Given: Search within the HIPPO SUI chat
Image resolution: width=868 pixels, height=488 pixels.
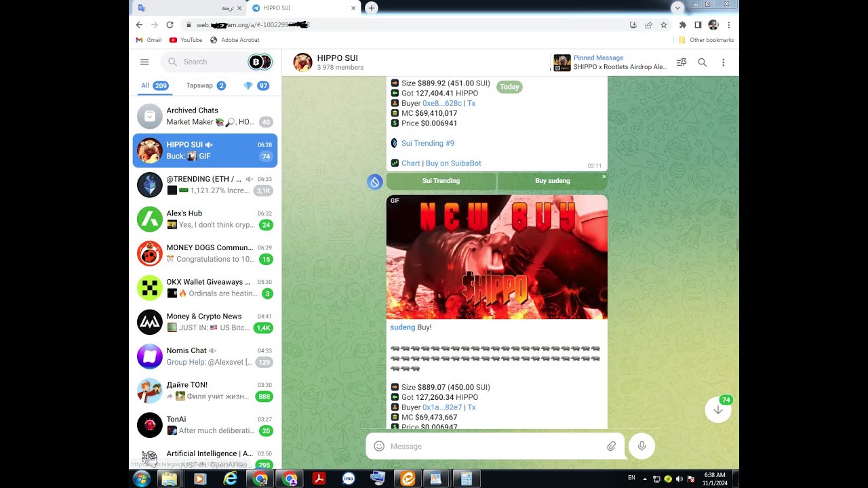Looking at the screenshot, I should tap(703, 62).
